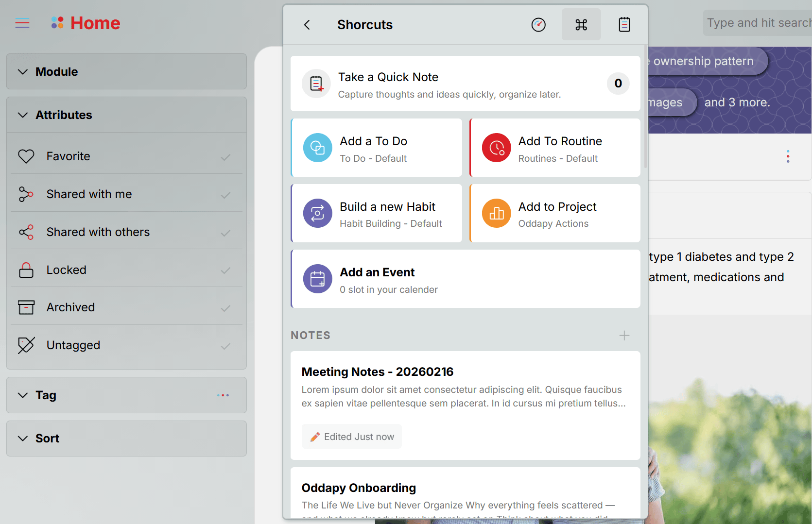Click the Add an Event calendar icon
The image size is (812, 524).
coord(317,279)
